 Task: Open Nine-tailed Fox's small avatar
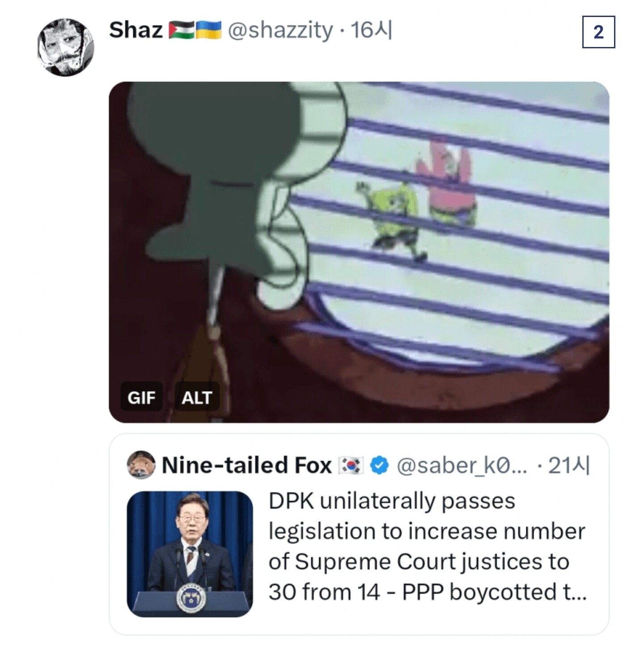pyautogui.click(x=141, y=465)
